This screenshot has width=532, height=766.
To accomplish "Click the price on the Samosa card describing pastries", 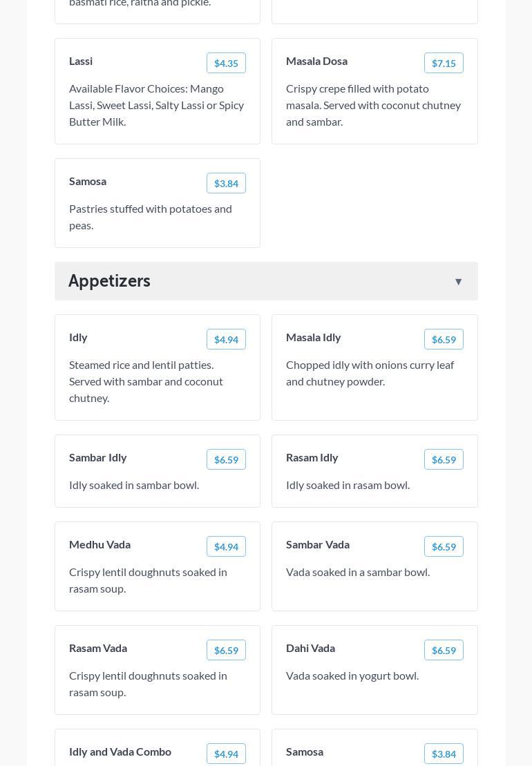I will [226, 183].
